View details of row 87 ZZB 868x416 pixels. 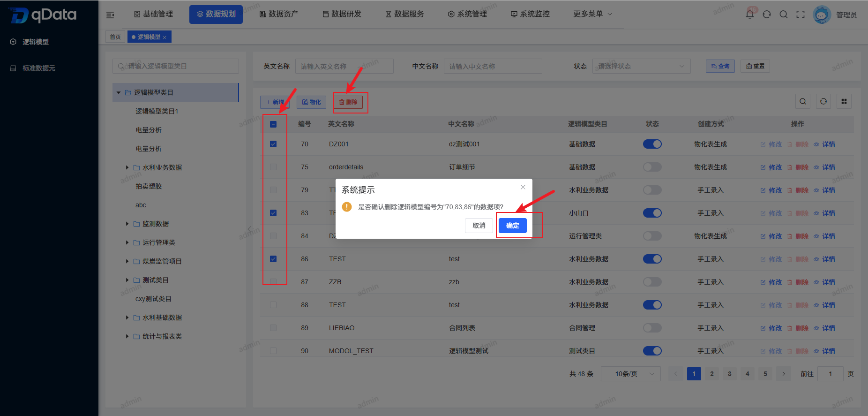[x=824, y=282]
